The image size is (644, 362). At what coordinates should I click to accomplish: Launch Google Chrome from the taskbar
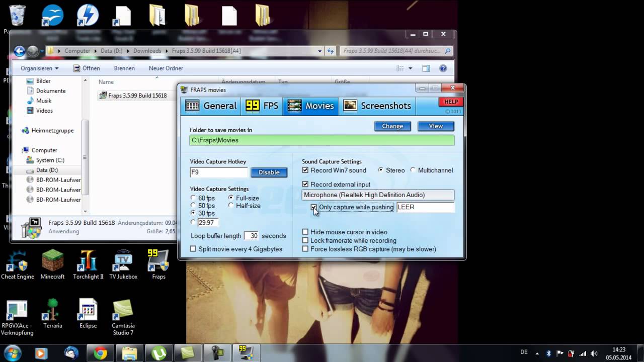[100, 353]
